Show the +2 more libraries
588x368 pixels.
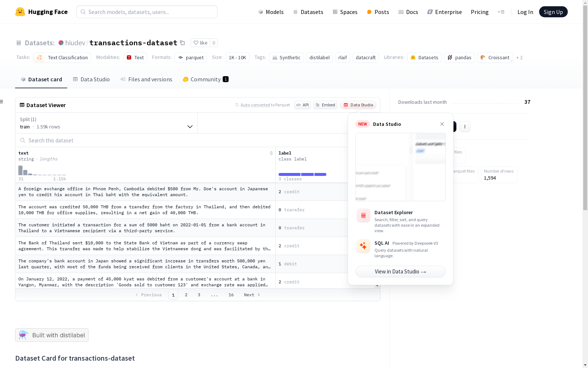(x=519, y=57)
